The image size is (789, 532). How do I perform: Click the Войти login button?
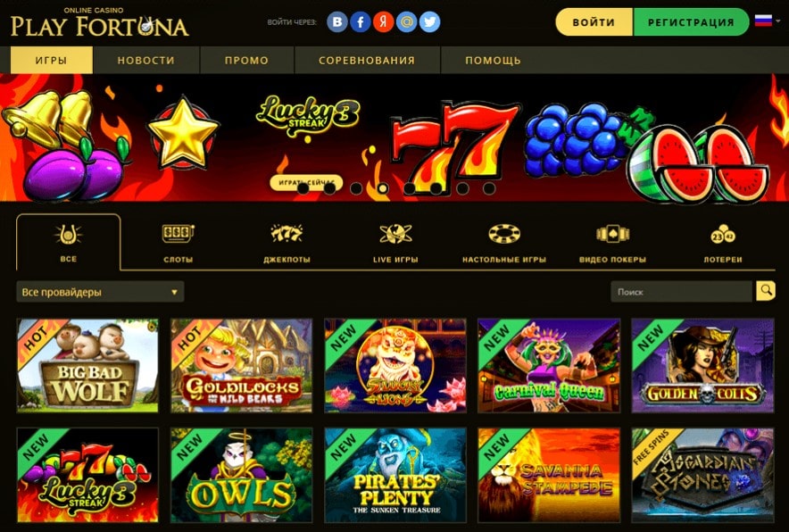[594, 22]
